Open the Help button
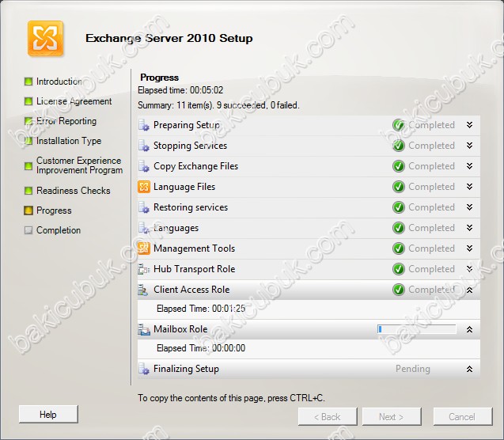 click(48, 415)
